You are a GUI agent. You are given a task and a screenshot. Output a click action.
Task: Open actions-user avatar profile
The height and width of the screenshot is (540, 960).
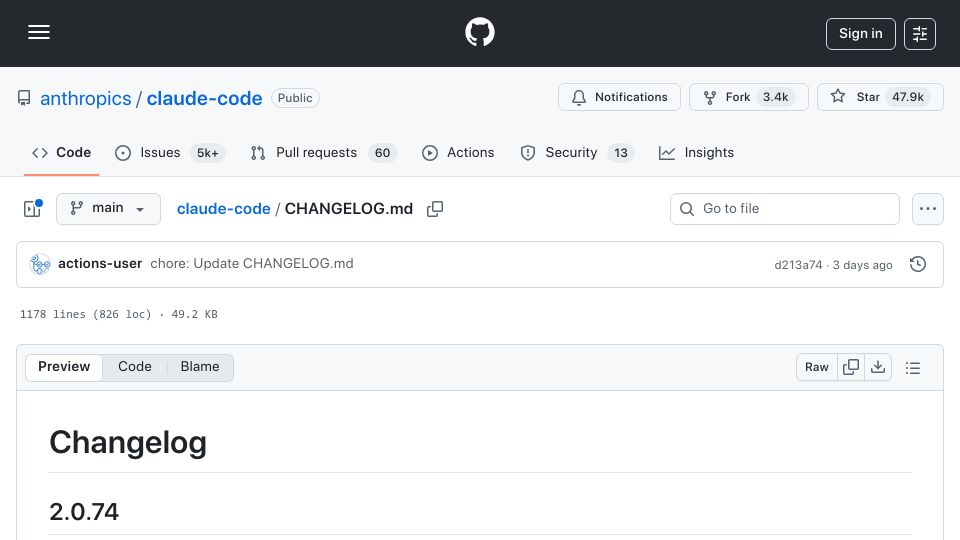click(40, 264)
